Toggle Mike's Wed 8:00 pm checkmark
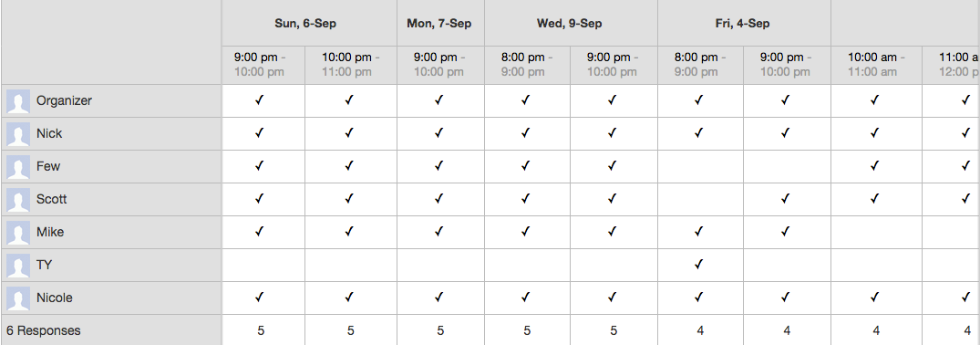Screen dimensions: 980x345 tap(525, 232)
